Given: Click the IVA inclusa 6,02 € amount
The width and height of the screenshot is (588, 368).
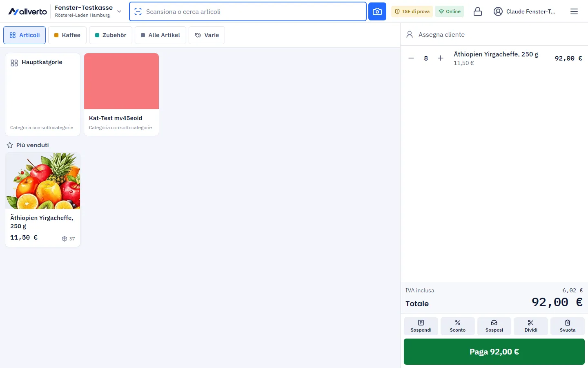Looking at the screenshot, I should [x=572, y=290].
